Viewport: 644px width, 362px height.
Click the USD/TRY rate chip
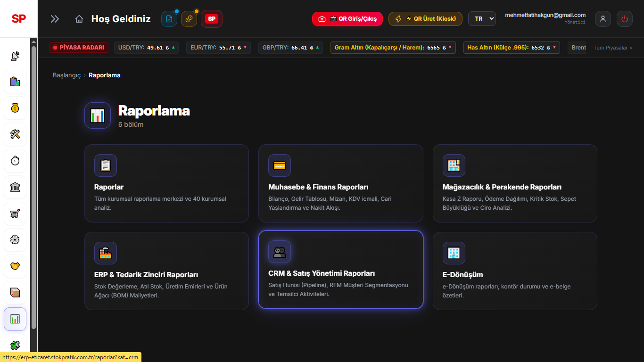pyautogui.click(x=146, y=48)
